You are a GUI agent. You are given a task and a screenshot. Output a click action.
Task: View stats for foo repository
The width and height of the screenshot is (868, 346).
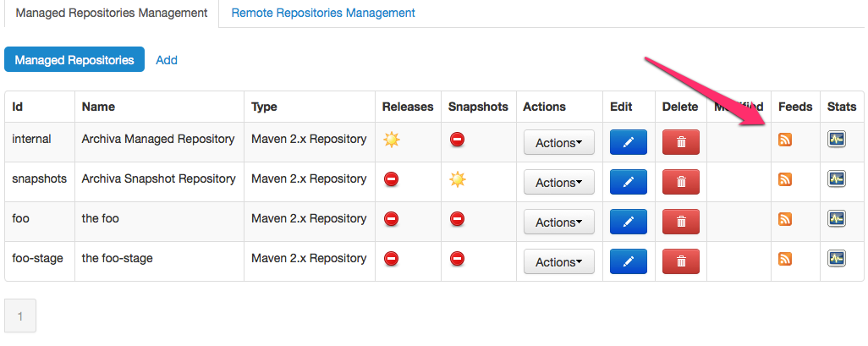836,219
